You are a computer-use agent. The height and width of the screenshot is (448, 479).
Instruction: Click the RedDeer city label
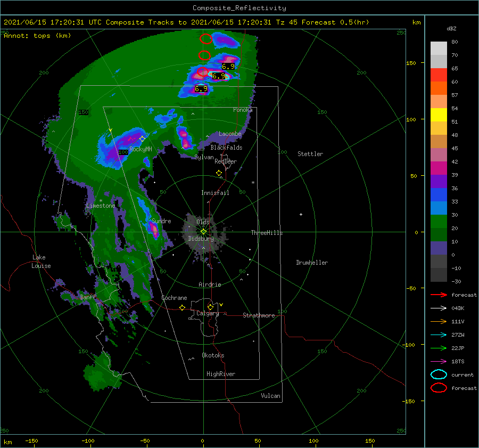pyautogui.click(x=226, y=161)
